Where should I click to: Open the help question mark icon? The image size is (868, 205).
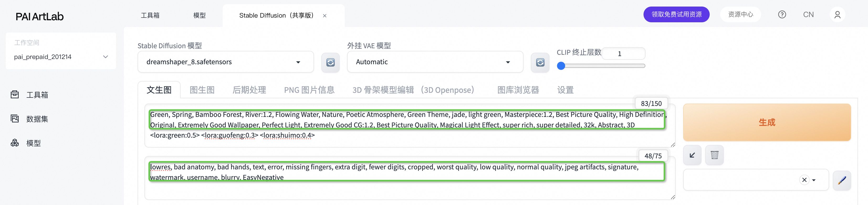(x=782, y=14)
